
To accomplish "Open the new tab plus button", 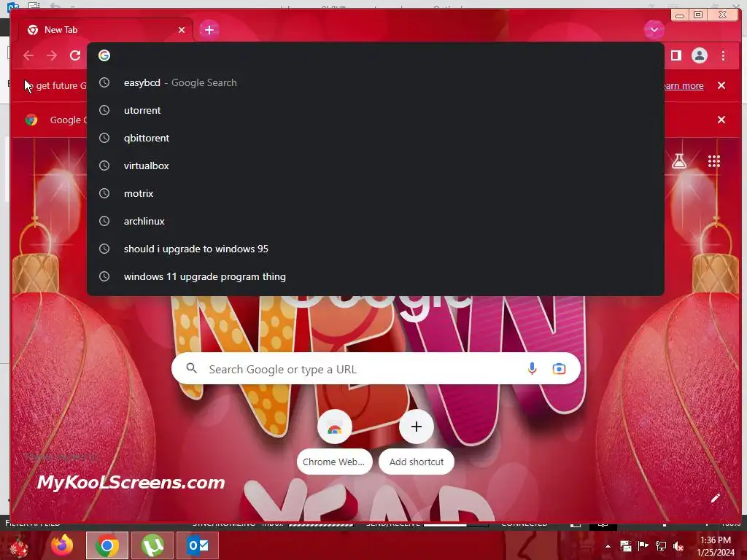I will coord(209,30).
